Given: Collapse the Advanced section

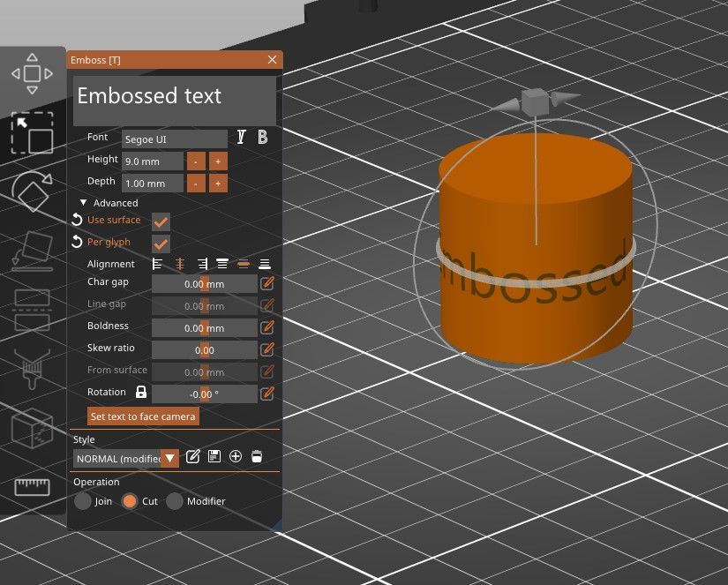Looking at the screenshot, I should 83,202.
